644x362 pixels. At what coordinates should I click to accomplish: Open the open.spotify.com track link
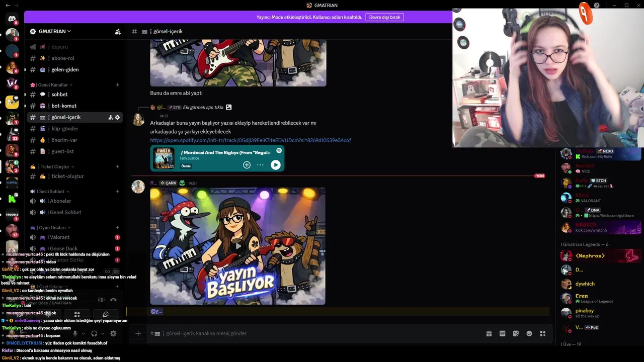coord(251,140)
